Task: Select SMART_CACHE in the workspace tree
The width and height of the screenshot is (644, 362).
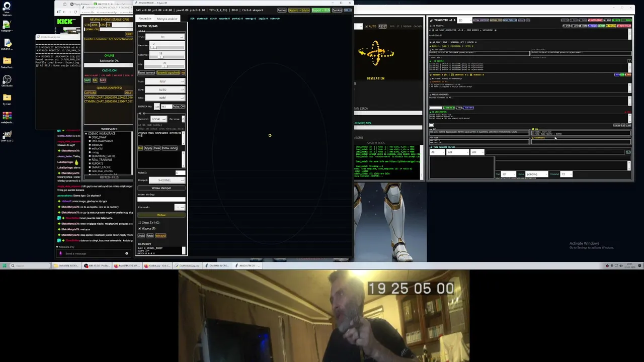Action: coord(101,167)
